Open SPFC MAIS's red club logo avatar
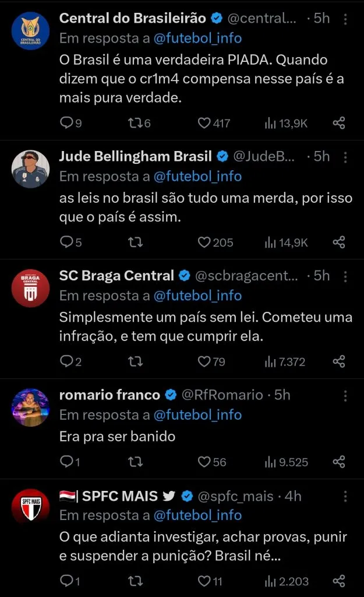This screenshot has height=597, width=364. pyautogui.click(x=30, y=507)
